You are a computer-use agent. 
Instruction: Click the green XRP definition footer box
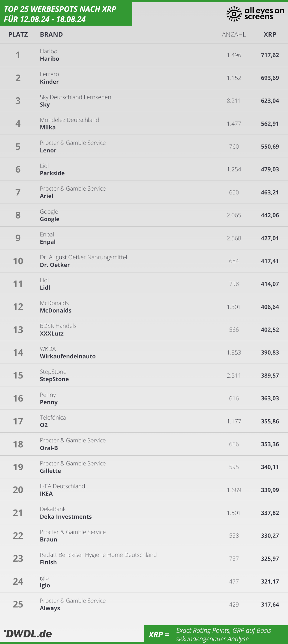pyautogui.click(x=216, y=634)
